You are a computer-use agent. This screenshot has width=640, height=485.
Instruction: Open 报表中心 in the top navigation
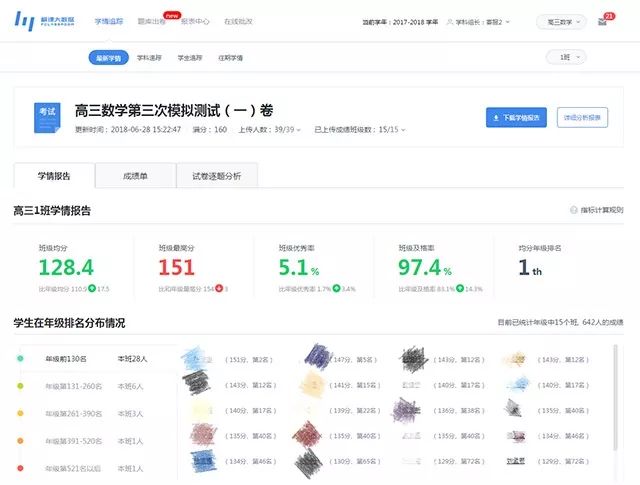[195, 21]
